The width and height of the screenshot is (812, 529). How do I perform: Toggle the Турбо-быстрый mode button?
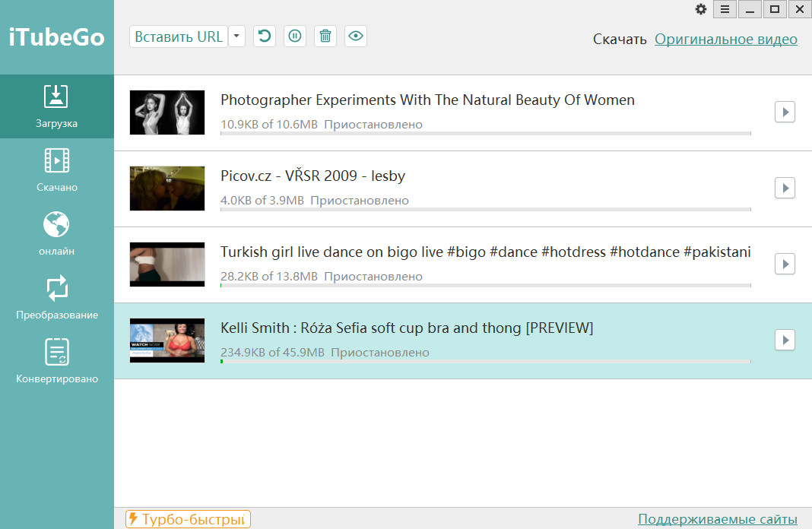coord(188,519)
